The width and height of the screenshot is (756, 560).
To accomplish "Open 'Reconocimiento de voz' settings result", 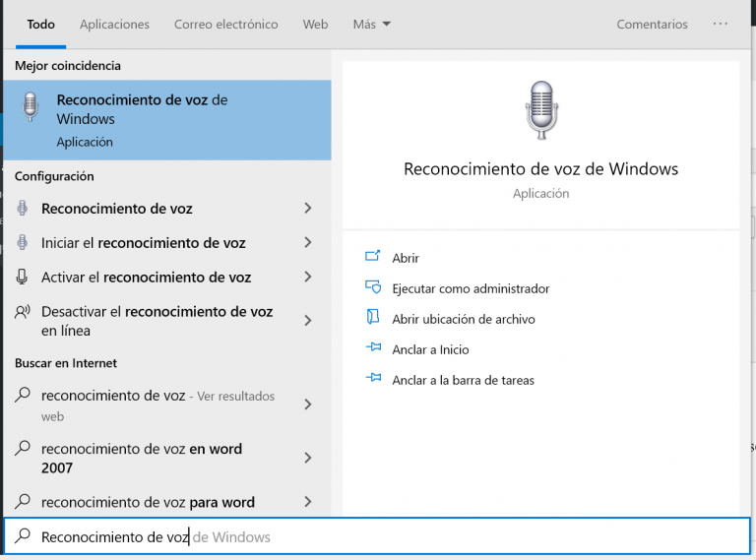I will 166,209.
